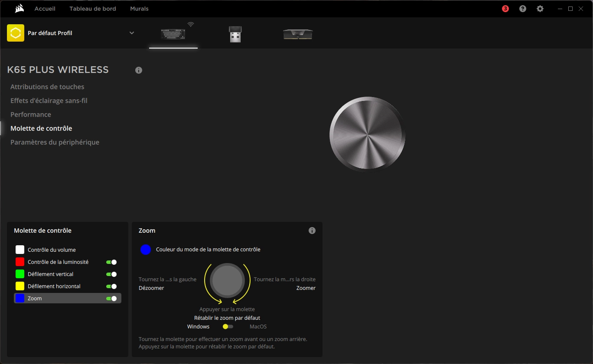Image resolution: width=593 pixels, height=364 pixels.
Task: Open Attributions de touches section
Action: click(x=47, y=87)
